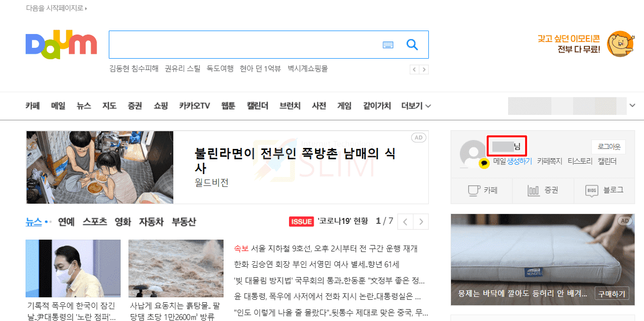This screenshot has height=321, width=644.
Task: Go to previous issue with left chevron
Action: coord(405,221)
